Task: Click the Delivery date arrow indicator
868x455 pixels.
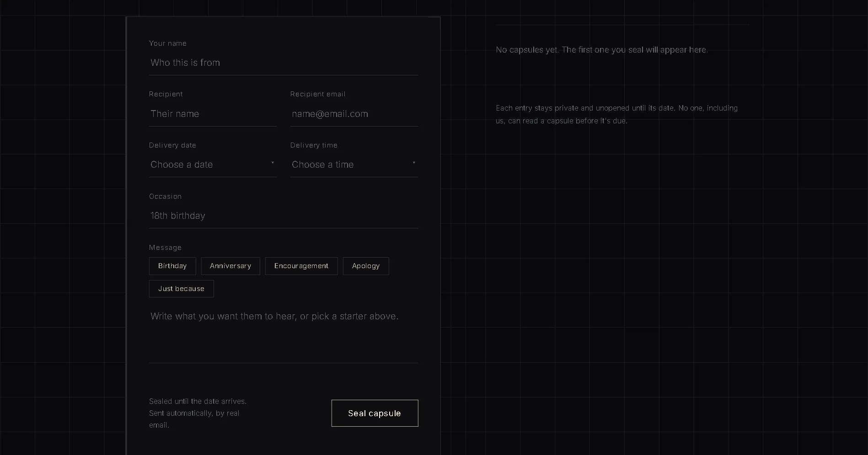Action: (x=273, y=163)
